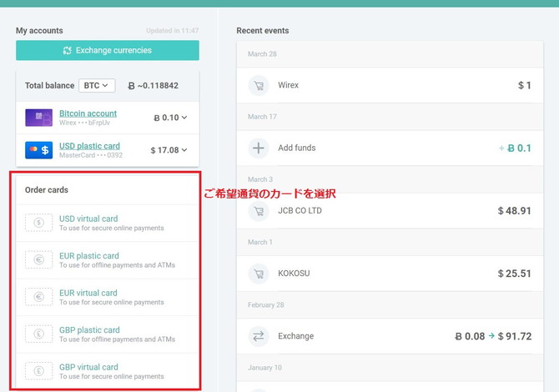Open the Exchange event row

(390, 336)
